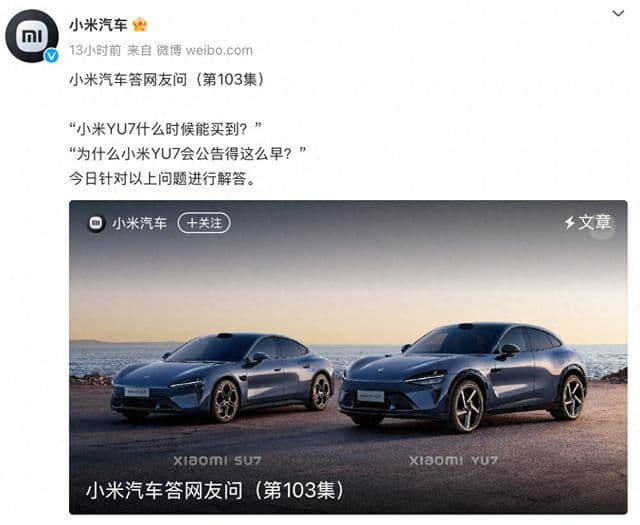Open the Xiaomi Auto profile avatar
Viewport: 640px width, 525px height.
pyautogui.click(x=32, y=36)
